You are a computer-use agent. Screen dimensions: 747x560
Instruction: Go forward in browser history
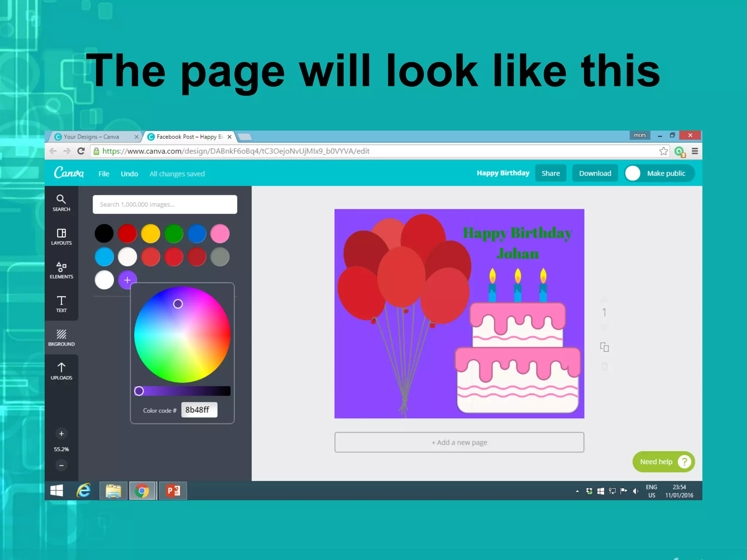click(67, 151)
